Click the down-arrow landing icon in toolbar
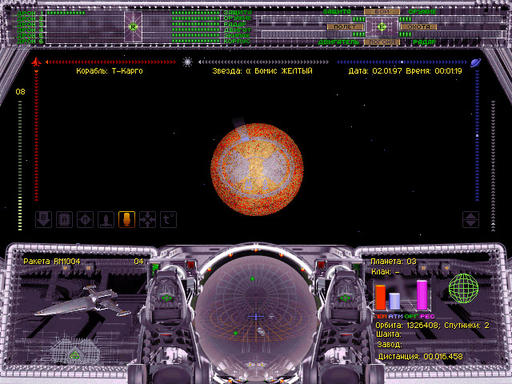Screen dimensions: 512x384 (x=43, y=220)
